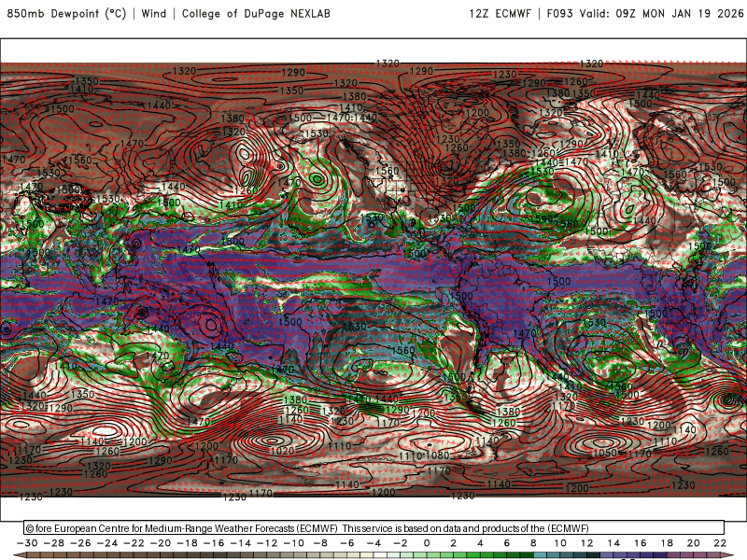Click the 4 value on the color scale
747x560 pixels.
click(480, 543)
